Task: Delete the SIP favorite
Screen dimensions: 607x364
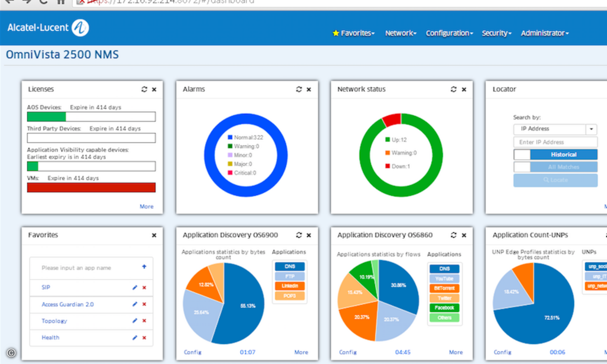Action: [x=144, y=288]
